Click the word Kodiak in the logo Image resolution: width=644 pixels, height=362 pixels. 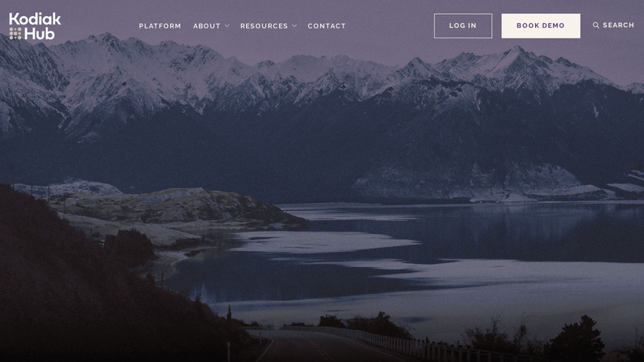35,19
